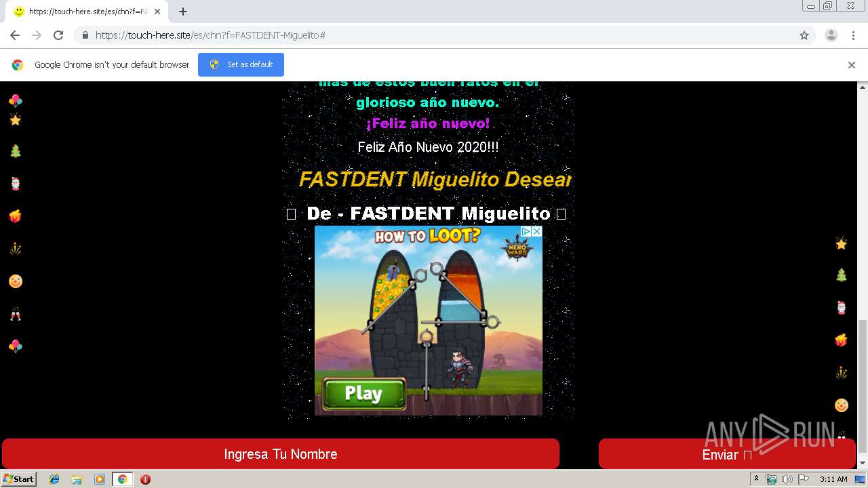Reload the page with the refresh icon

[58, 35]
